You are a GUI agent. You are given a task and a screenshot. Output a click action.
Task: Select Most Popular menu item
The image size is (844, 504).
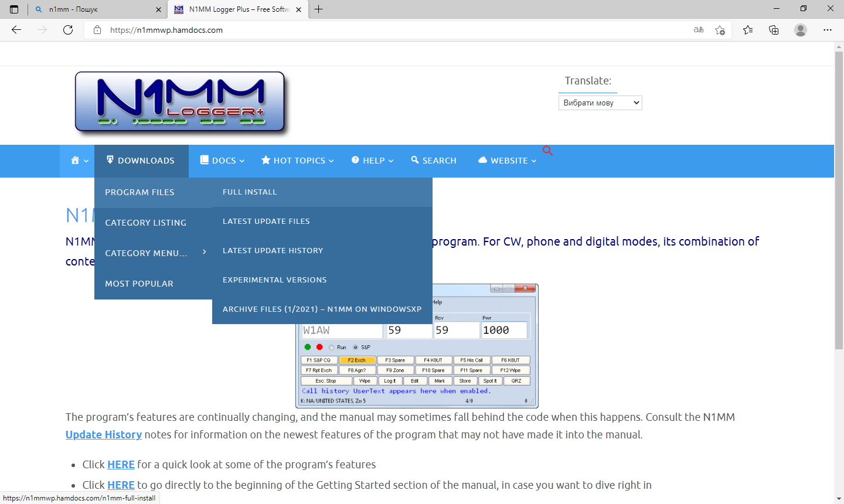pyautogui.click(x=154, y=284)
